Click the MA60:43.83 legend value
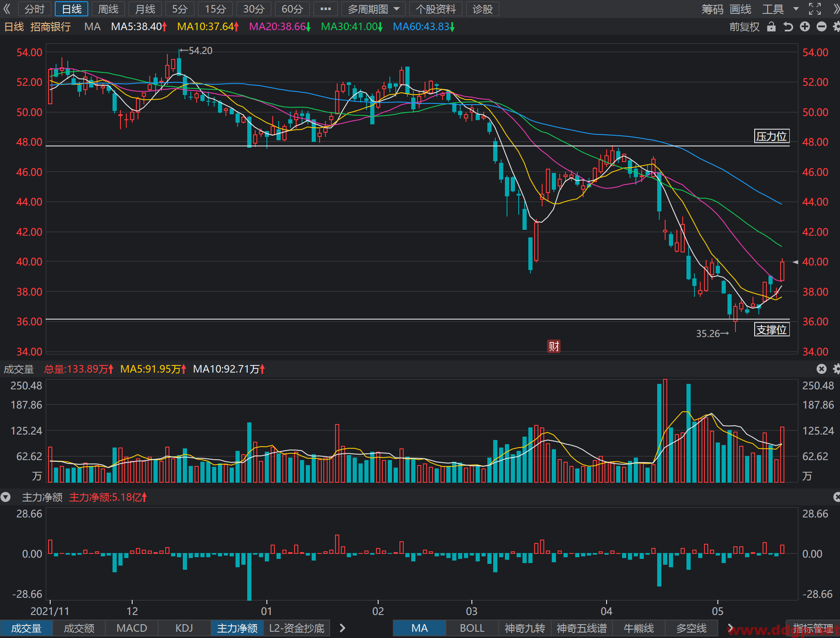 point(424,27)
